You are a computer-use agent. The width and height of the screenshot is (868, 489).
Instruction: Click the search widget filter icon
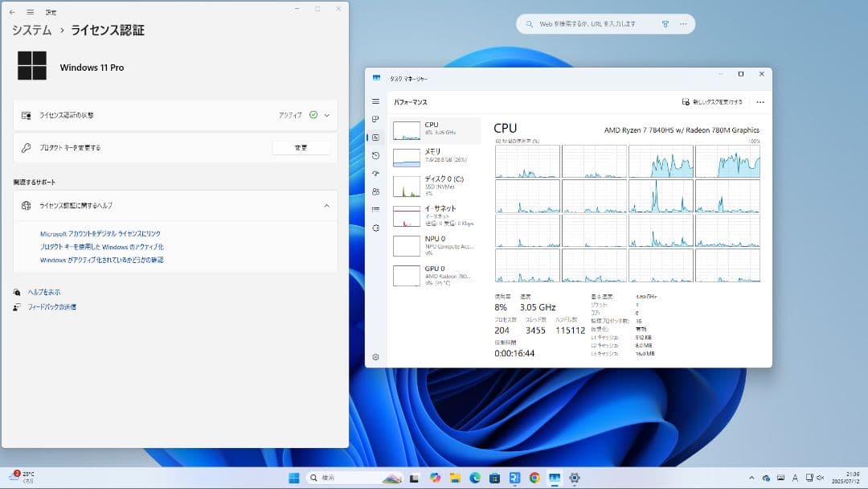click(665, 24)
